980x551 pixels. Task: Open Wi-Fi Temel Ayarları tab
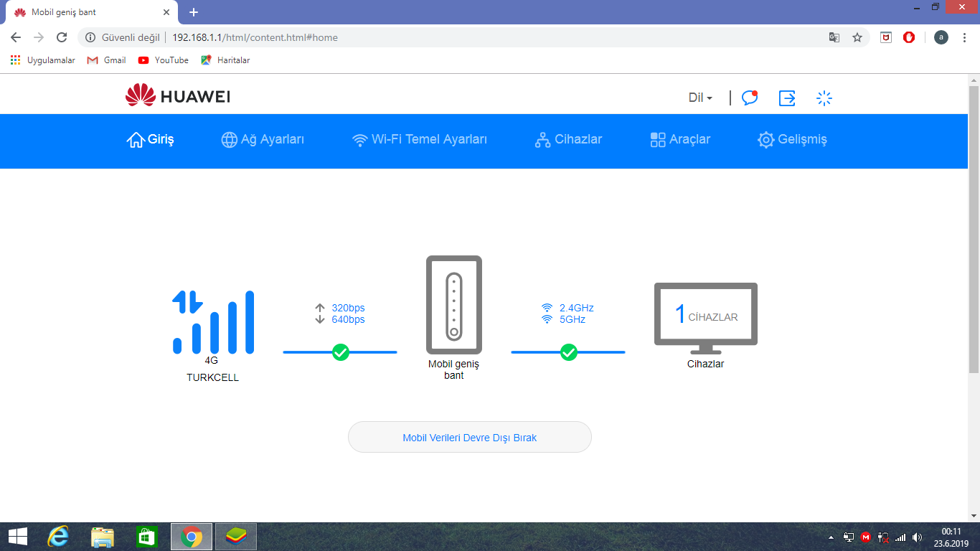coord(420,140)
